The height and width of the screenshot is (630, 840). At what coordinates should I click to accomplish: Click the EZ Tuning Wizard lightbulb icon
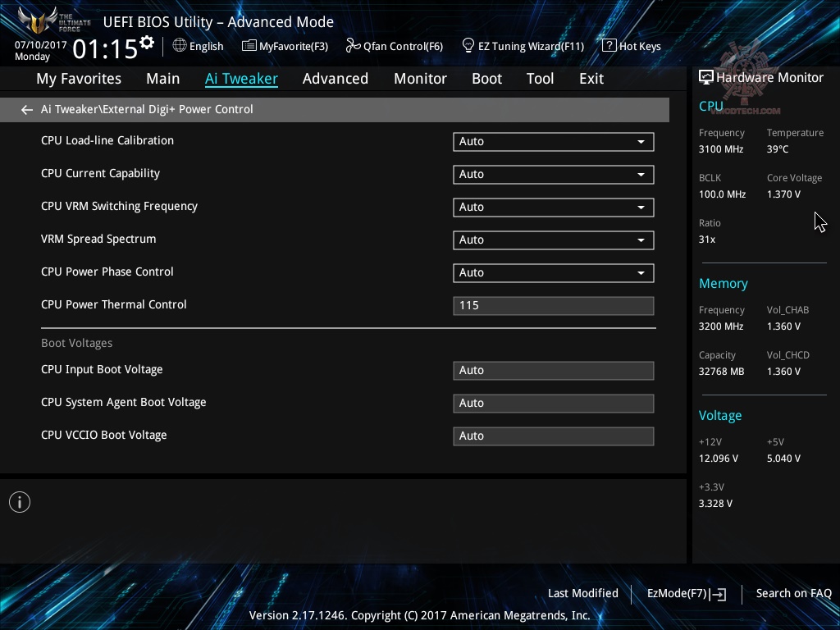tap(468, 46)
